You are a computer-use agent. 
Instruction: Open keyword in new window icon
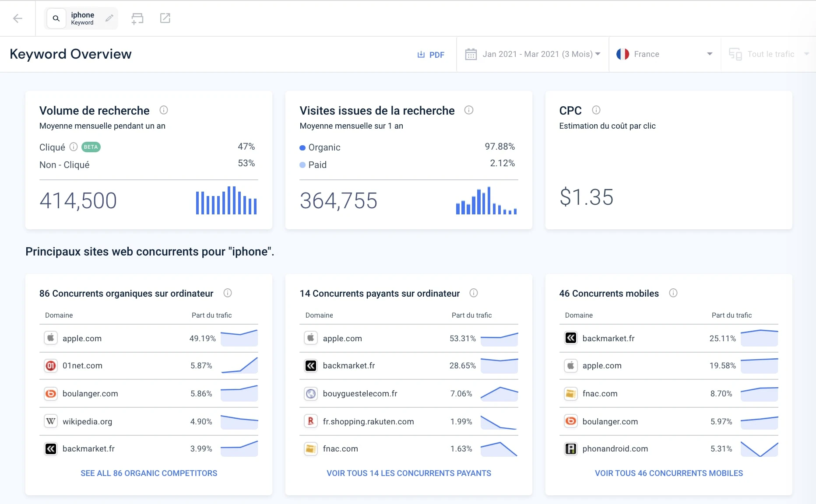pos(165,18)
